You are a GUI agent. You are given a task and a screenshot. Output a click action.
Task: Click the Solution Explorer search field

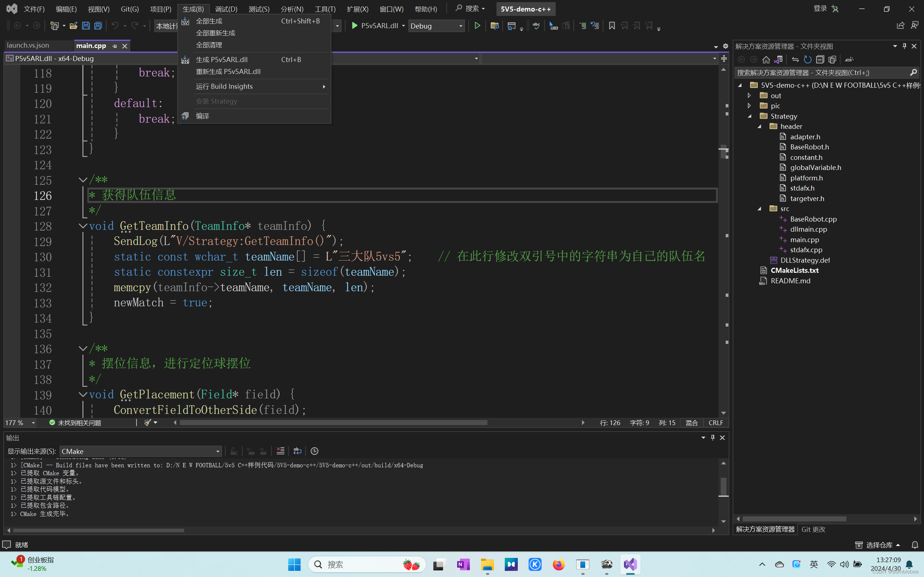[821, 73]
